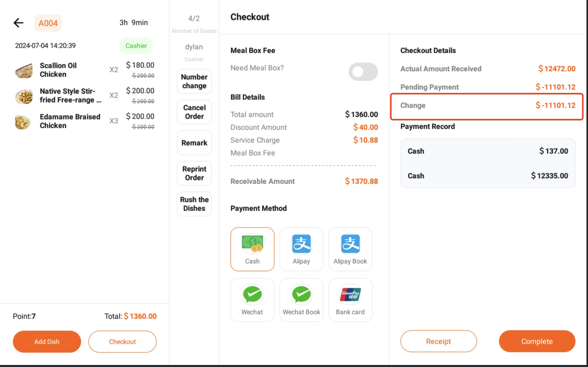588x367 pixels.
Task: Select Wechat payment icon
Action: (x=252, y=300)
